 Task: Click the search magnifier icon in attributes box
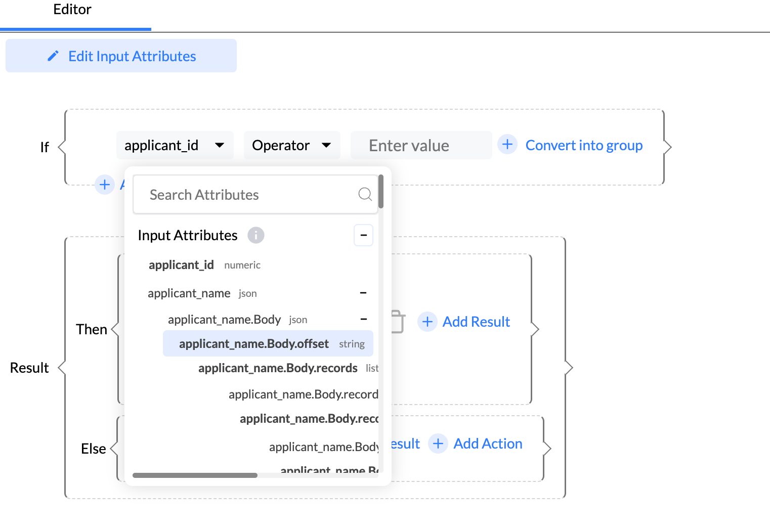[365, 194]
